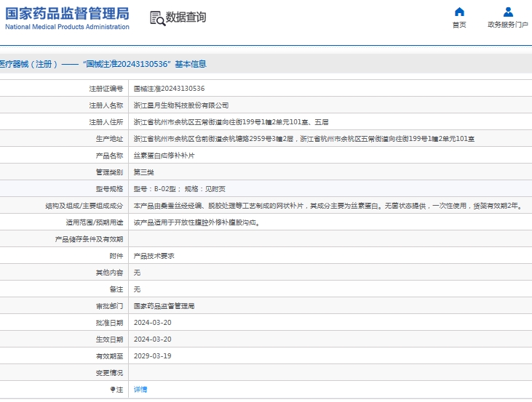Click the 无 value in 其他内容 row
This screenshot has width=532, height=402.
click(137, 273)
